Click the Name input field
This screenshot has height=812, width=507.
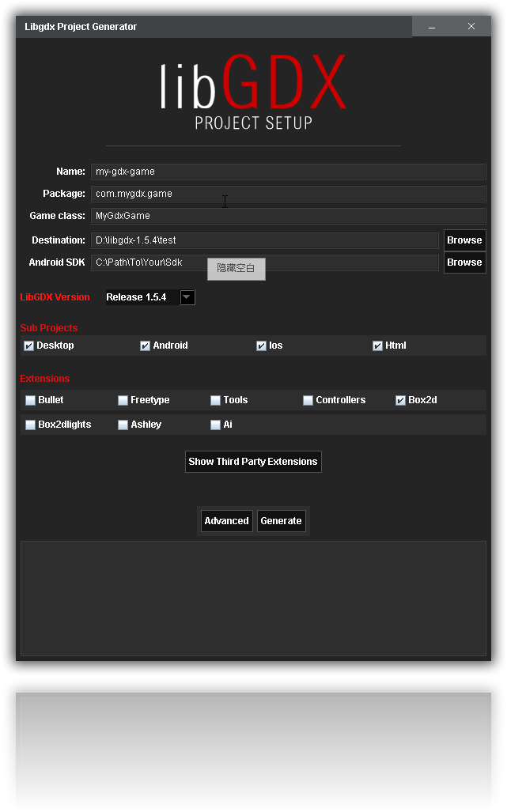(x=288, y=172)
